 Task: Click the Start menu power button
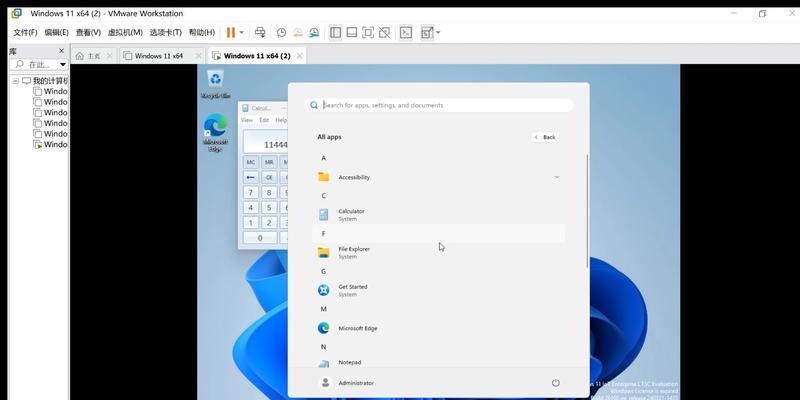[556, 383]
